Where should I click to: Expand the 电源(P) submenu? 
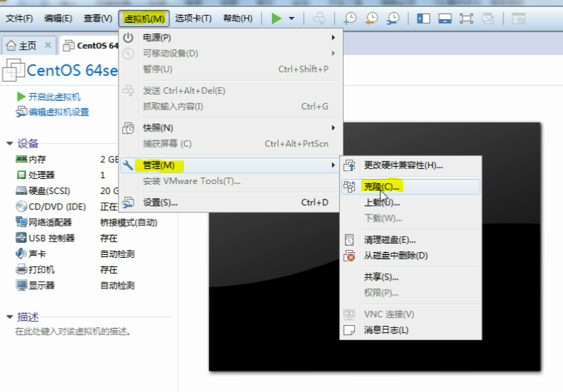point(231,38)
